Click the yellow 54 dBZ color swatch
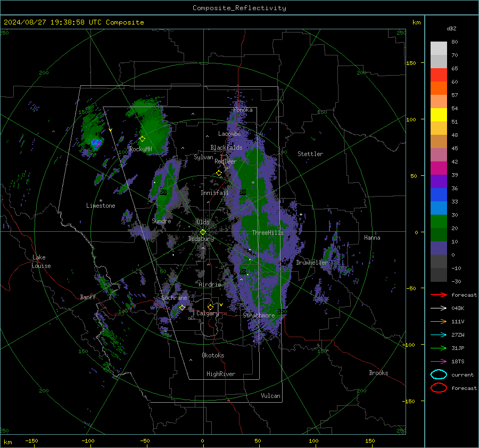479x448 pixels. click(439, 115)
